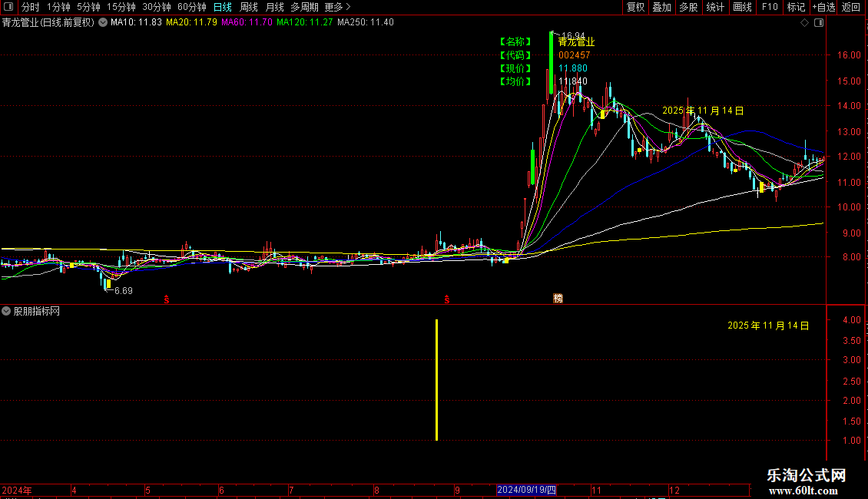The width and height of the screenshot is (868, 499).
Task: Click the 2024年 label on time axis
Action: click(17, 490)
